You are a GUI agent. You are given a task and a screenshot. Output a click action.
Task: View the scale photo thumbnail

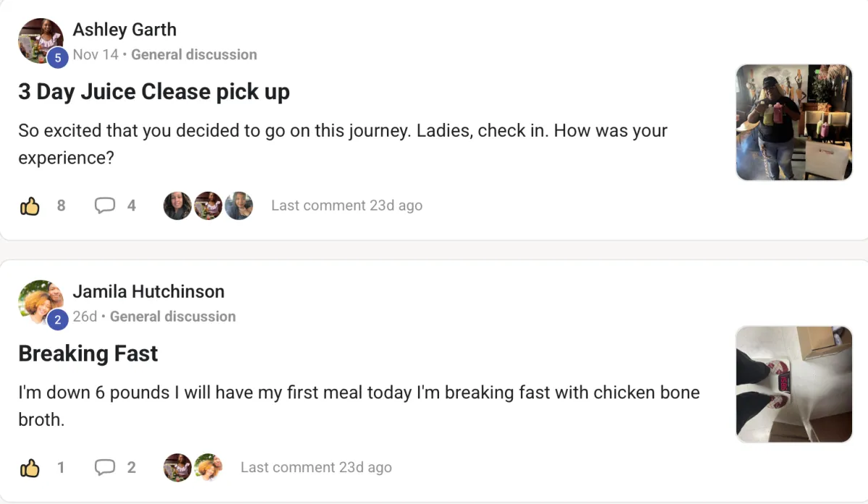pos(793,384)
